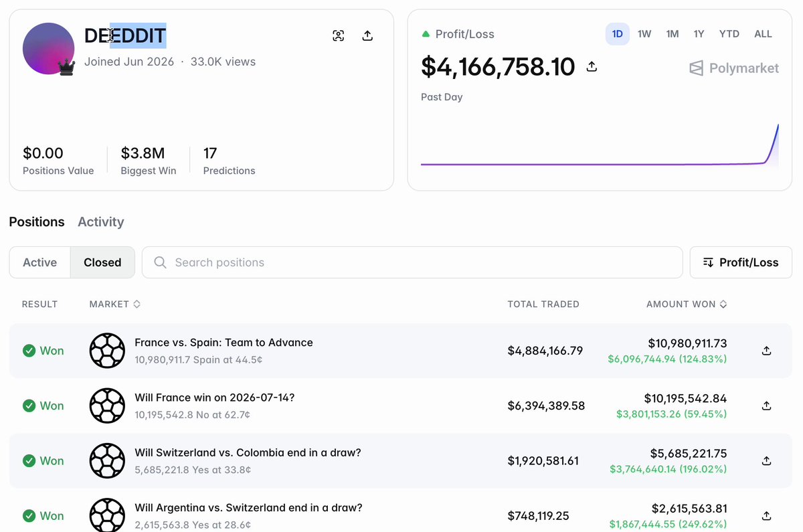
Task: Select the YTD time range
Action: pyautogui.click(x=729, y=33)
